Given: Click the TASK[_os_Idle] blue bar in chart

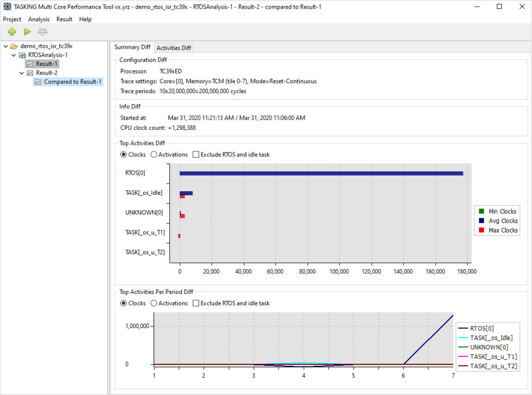Looking at the screenshot, I should [186, 193].
